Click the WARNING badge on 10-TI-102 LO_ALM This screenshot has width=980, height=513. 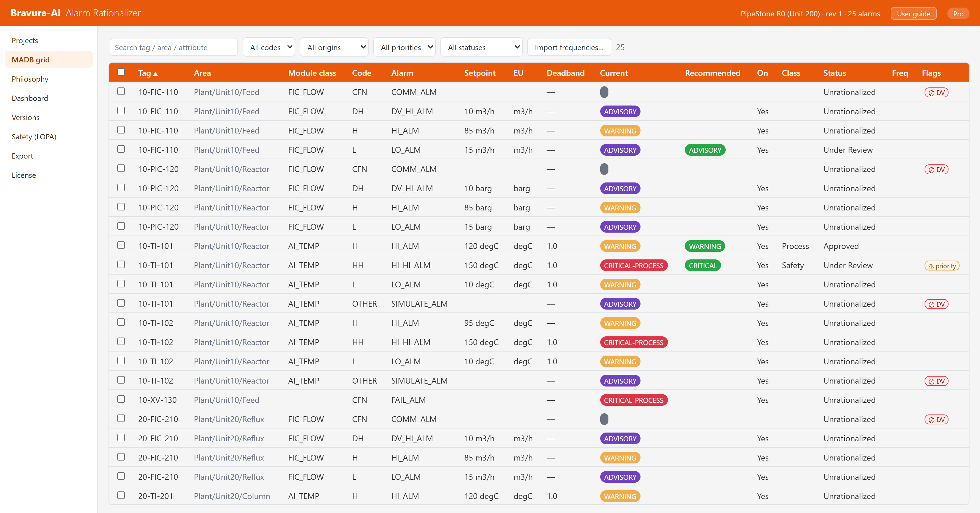click(x=620, y=362)
